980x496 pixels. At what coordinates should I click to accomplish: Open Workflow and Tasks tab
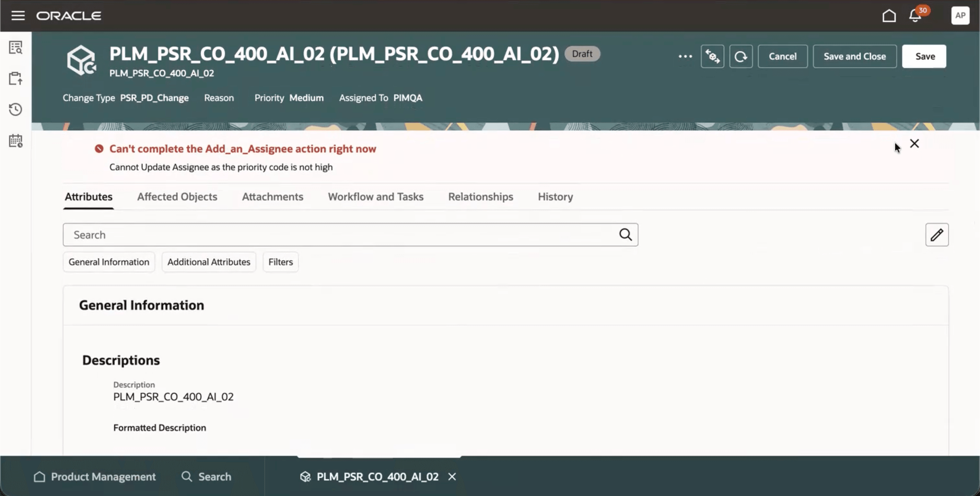pos(376,197)
